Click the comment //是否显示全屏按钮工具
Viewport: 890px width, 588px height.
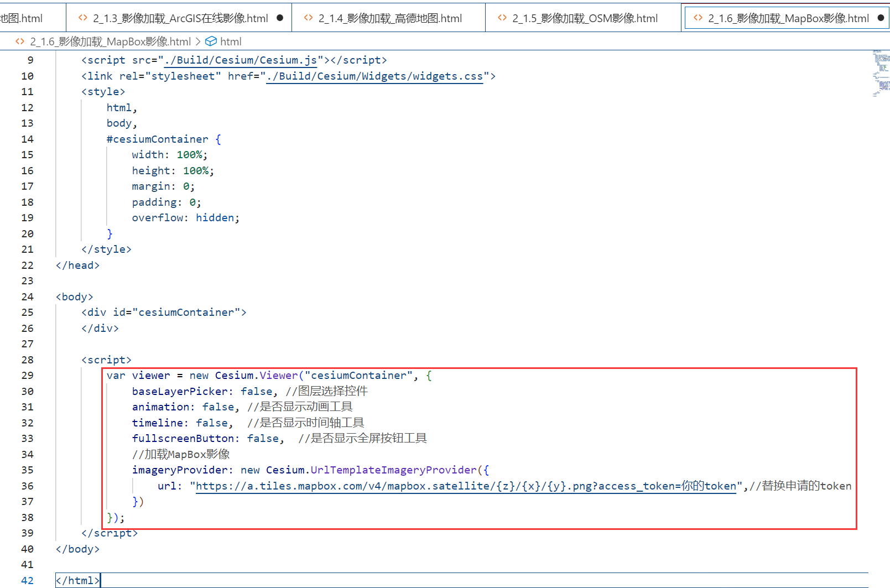[362, 439]
